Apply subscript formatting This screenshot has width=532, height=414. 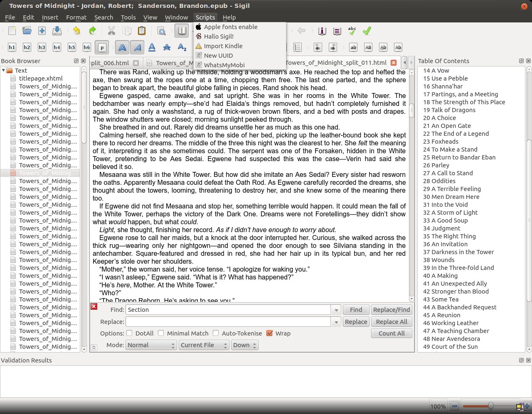point(182,47)
